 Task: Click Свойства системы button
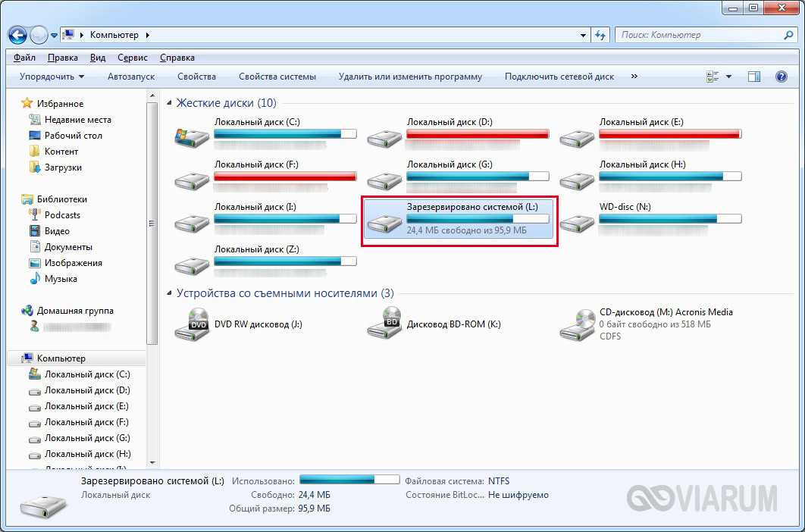click(277, 77)
